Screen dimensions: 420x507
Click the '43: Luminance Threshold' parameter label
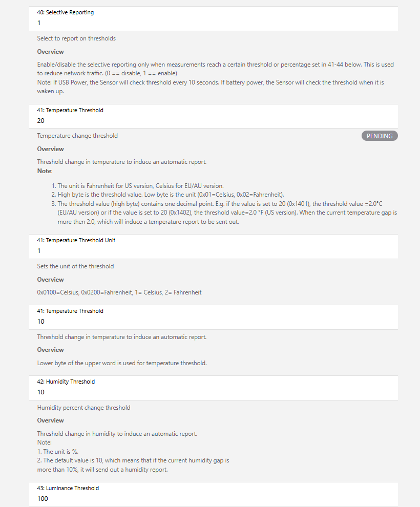(x=68, y=488)
